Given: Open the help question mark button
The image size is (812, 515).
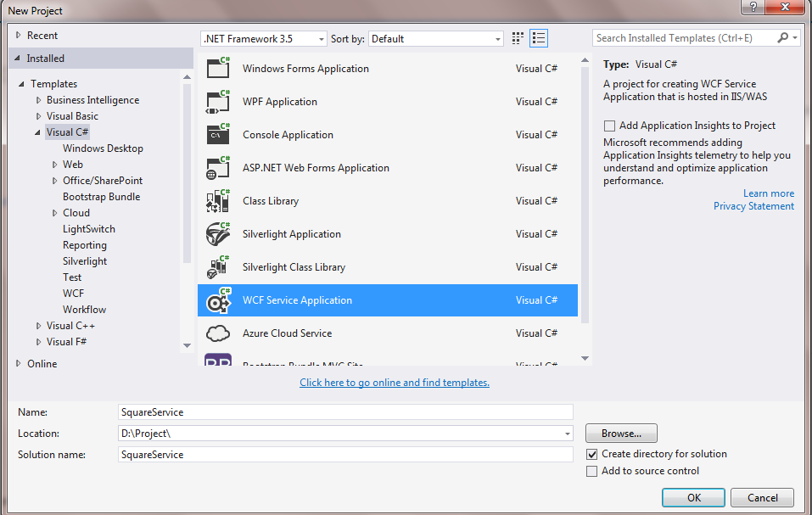Looking at the screenshot, I should 753,7.
